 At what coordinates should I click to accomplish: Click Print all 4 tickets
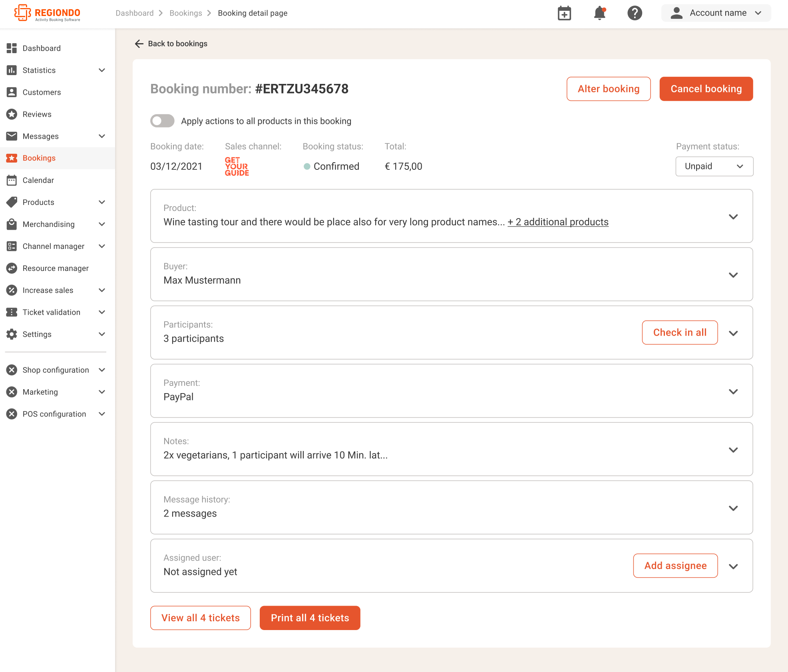(x=310, y=618)
